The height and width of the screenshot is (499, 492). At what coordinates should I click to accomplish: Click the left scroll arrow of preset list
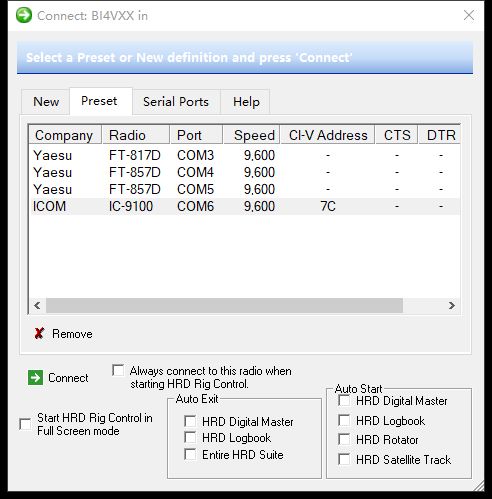click(x=37, y=305)
